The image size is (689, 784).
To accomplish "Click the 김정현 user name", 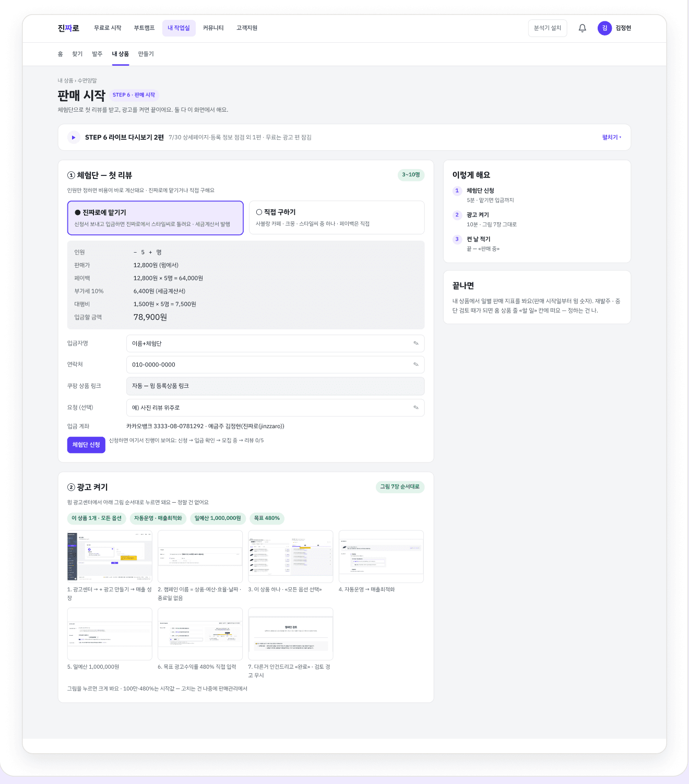I will pos(623,28).
